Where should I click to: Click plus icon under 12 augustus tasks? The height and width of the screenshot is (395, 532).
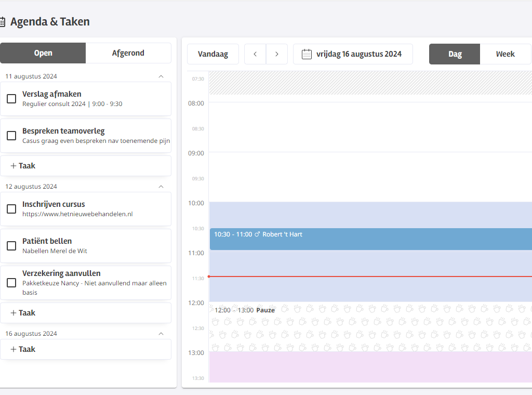pyautogui.click(x=14, y=313)
